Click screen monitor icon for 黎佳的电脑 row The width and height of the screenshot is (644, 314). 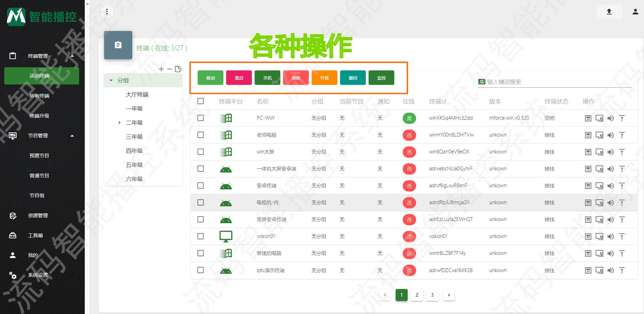point(599,253)
